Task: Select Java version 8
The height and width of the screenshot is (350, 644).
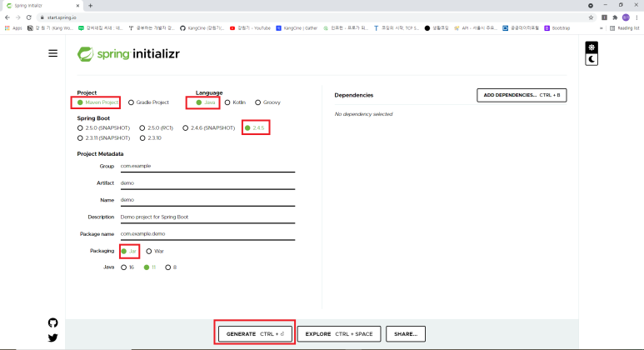Action: (171, 267)
